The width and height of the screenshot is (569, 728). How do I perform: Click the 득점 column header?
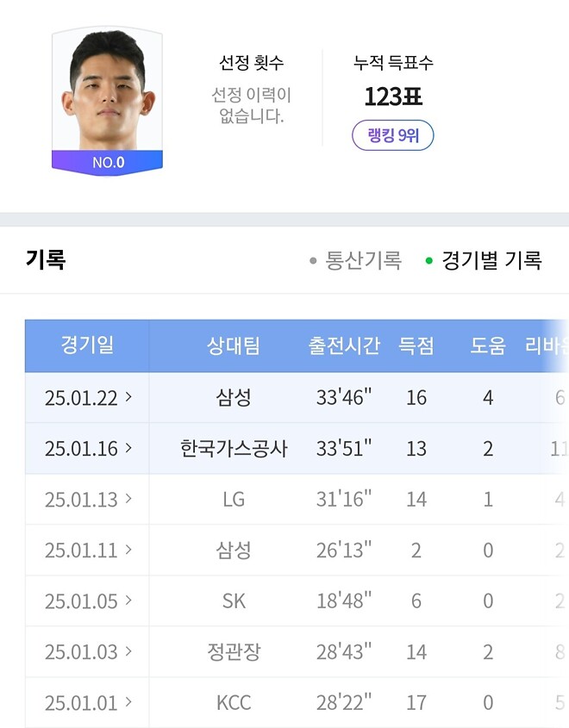tap(416, 345)
